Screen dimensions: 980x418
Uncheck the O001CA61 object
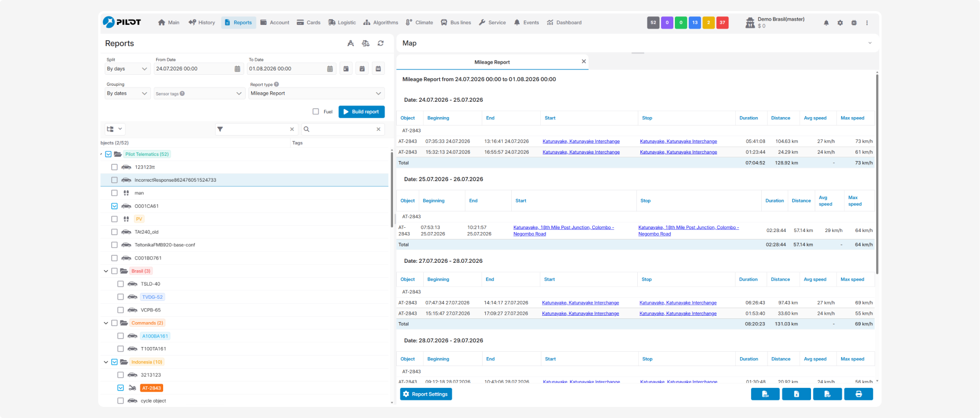[114, 206]
